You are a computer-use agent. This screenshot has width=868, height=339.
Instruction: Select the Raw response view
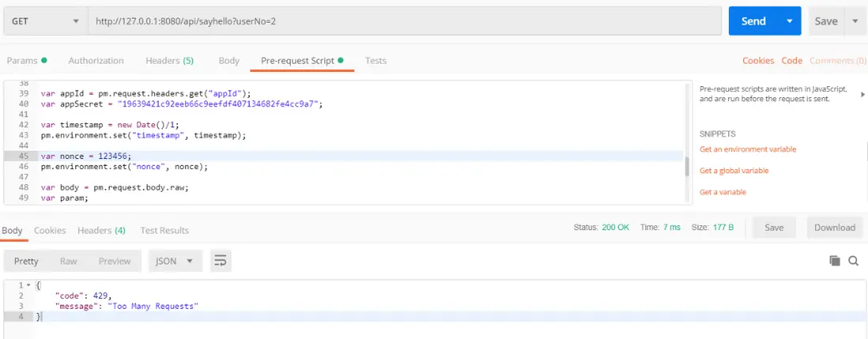tap(69, 261)
